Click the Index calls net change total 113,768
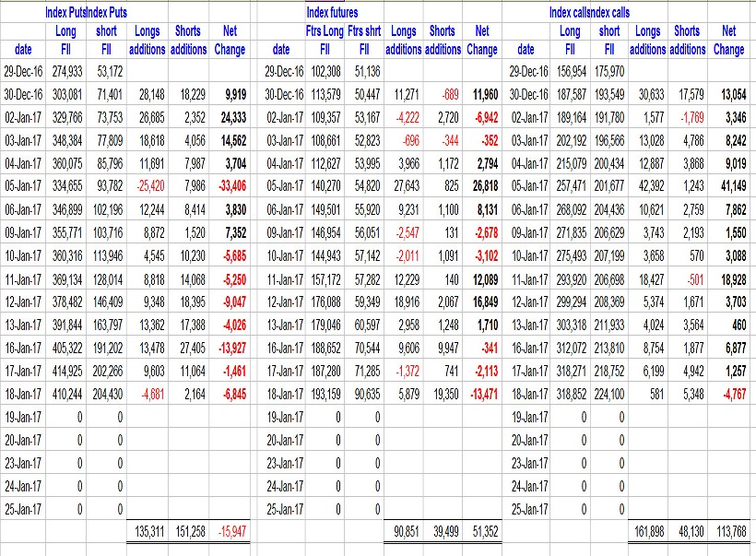Screen dimensions: 756x556 728,531
